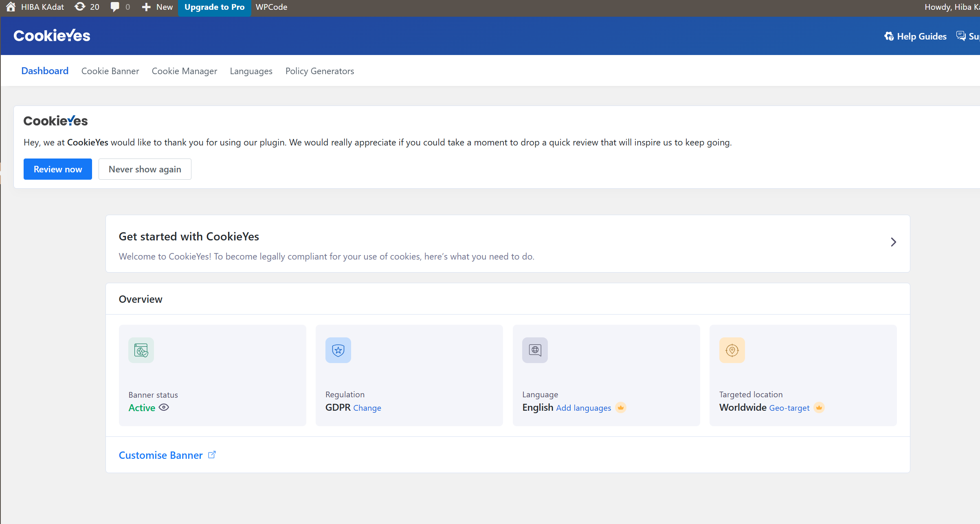Open WPCode in the admin bar
980x524 pixels.
click(x=271, y=7)
